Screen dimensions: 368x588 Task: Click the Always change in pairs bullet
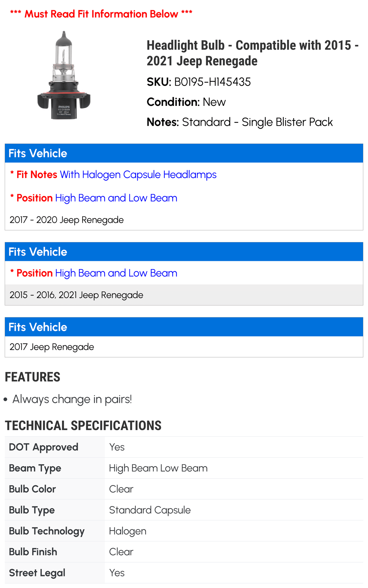[x=72, y=399]
